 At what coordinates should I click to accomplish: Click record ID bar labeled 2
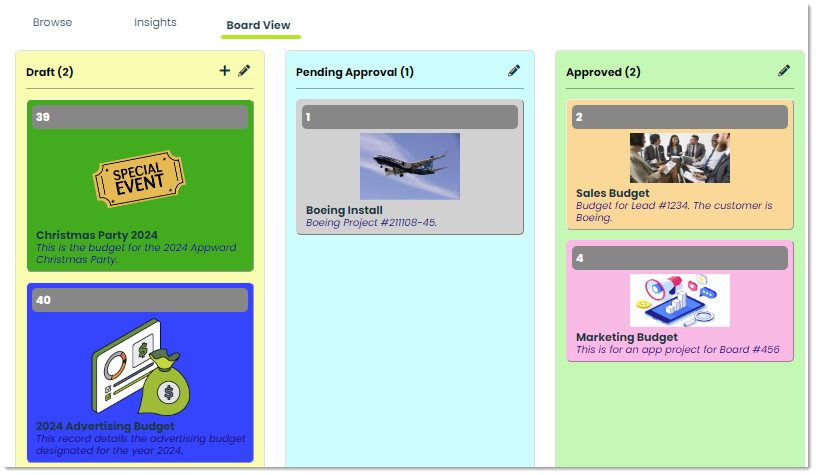pos(680,117)
